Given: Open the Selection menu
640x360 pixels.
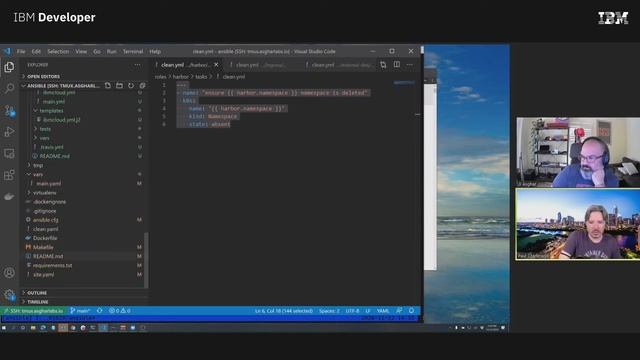Looking at the screenshot, I should point(58,51).
